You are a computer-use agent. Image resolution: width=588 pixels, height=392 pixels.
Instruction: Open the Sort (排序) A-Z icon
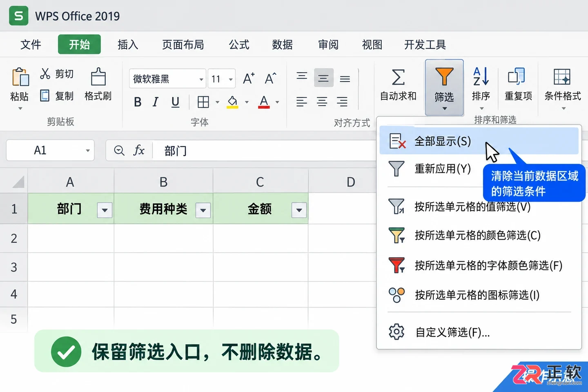point(481,76)
